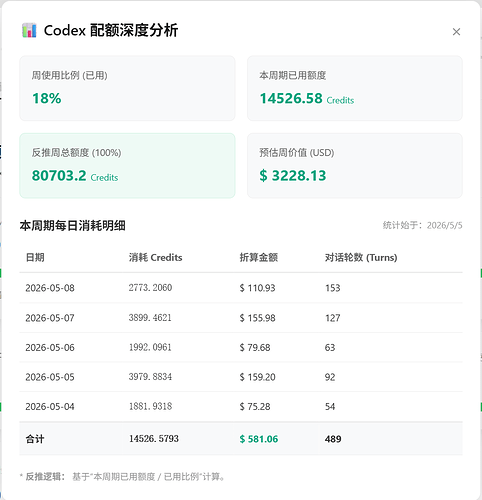Click the "日期" column header
482x500 pixels.
click(x=35, y=257)
